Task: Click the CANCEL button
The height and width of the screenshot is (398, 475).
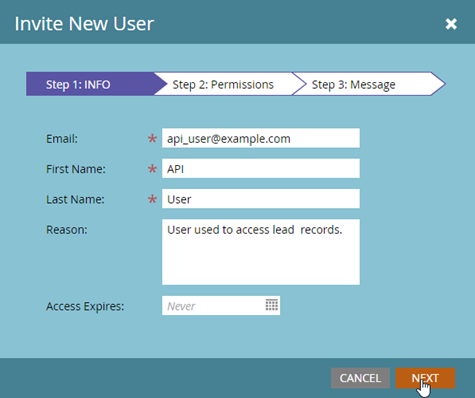Action: pyautogui.click(x=360, y=378)
